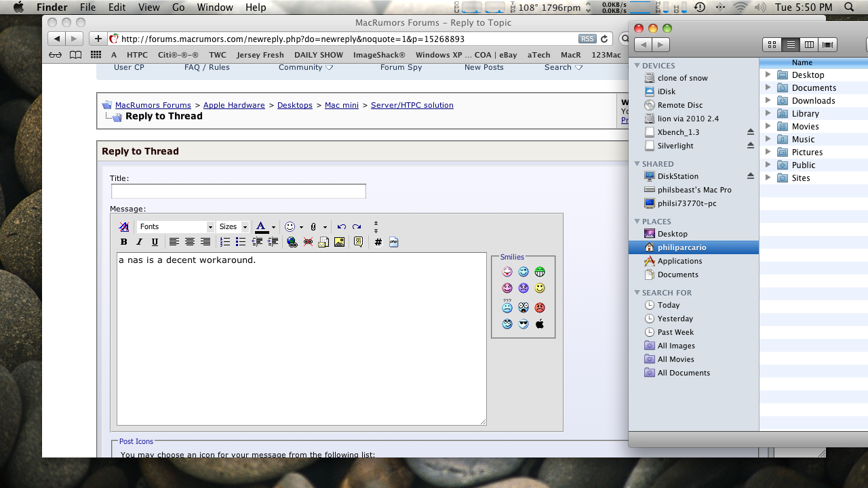The image size is (868, 488).
Task: Insert an ordered numbered list
Action: coord(225,242)
